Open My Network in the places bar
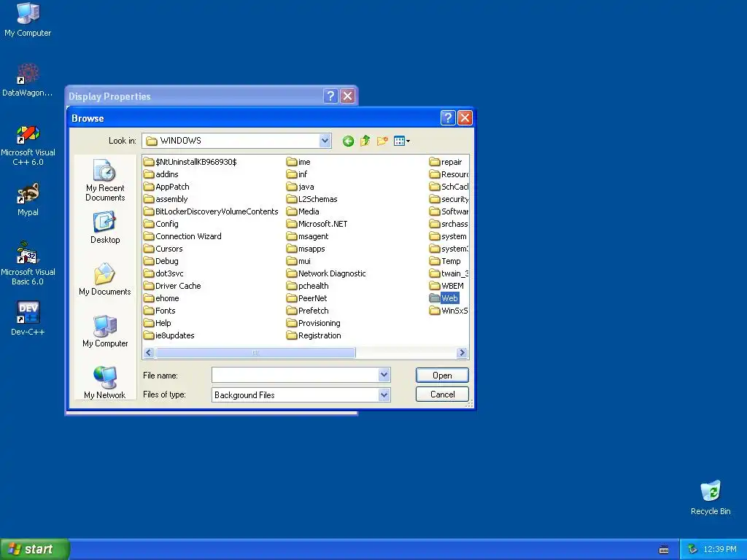The height and width of the screenshot is (560, 747). (105, 383)
